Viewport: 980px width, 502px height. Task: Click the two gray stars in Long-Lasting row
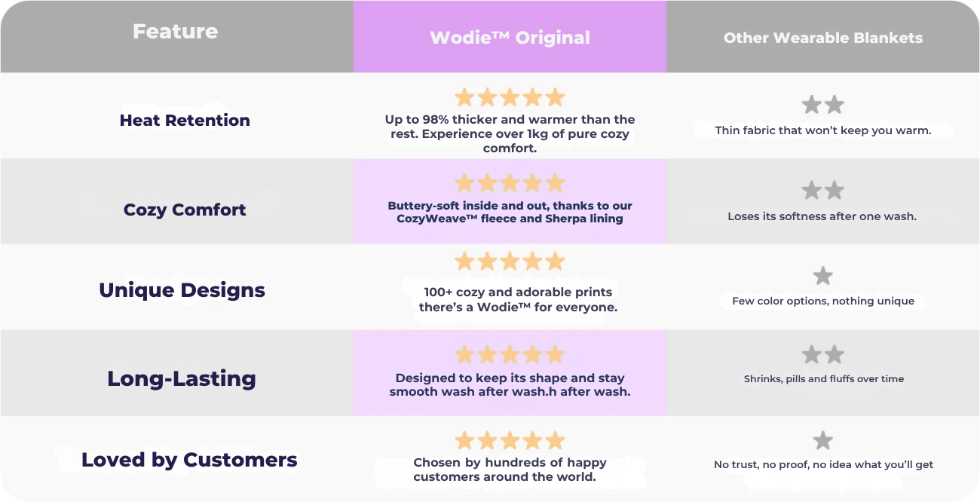[x=822, y=355]
